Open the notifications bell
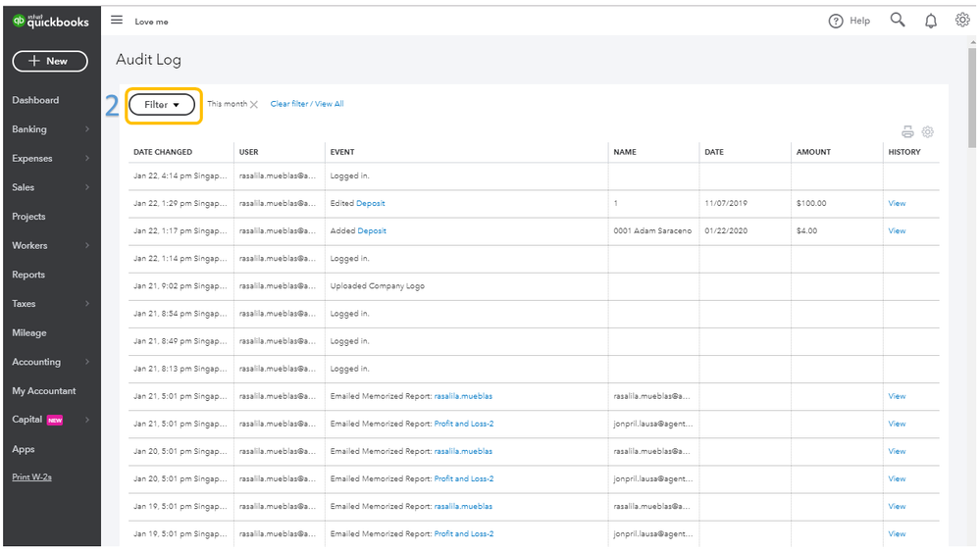This screenshot has height=551, width=980. pyautogui.click(x=931, y=21)
